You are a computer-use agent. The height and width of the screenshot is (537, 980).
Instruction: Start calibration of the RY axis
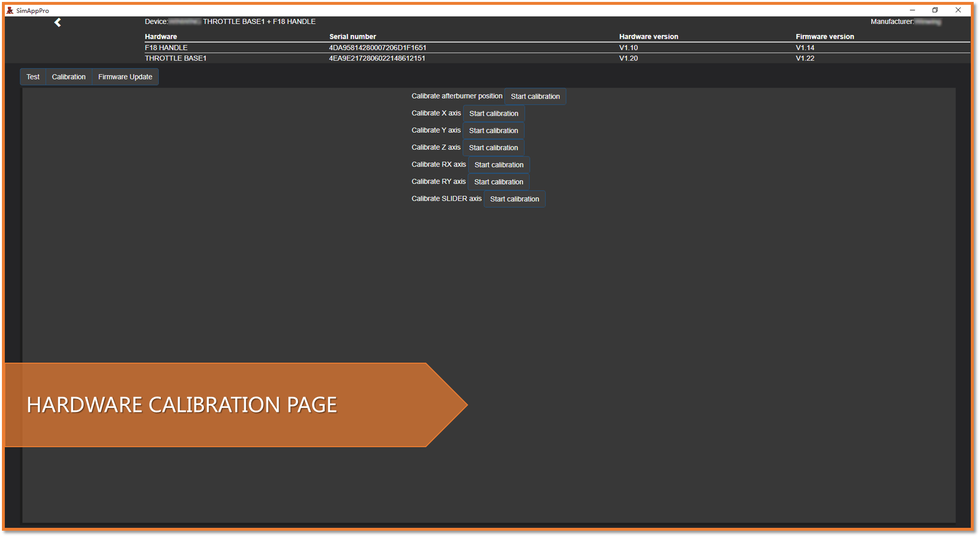tap(498, 182)
